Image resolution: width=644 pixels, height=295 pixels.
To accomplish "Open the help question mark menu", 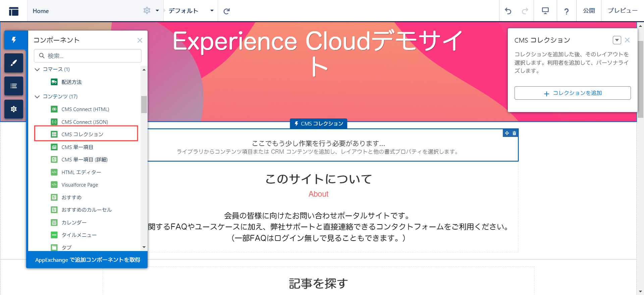I will click(567, 11).
